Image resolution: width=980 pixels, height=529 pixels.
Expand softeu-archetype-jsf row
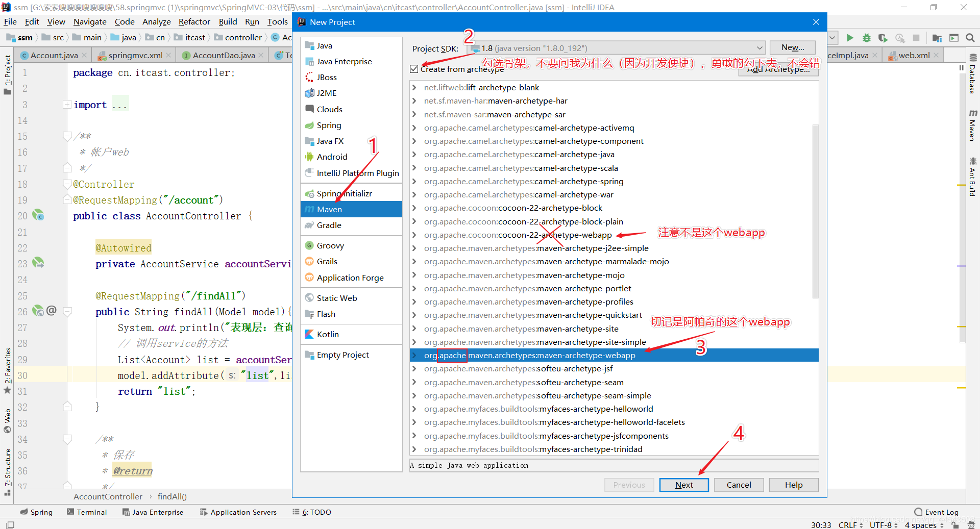414,368
